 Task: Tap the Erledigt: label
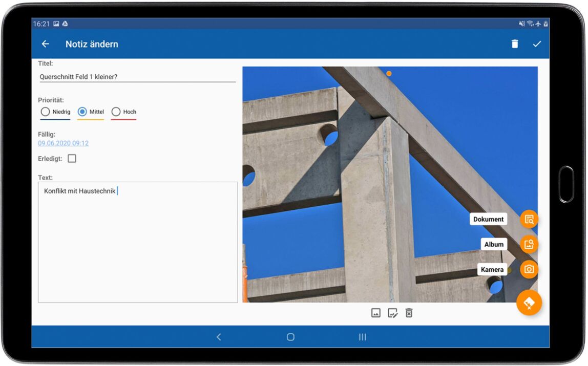point(50,159)
